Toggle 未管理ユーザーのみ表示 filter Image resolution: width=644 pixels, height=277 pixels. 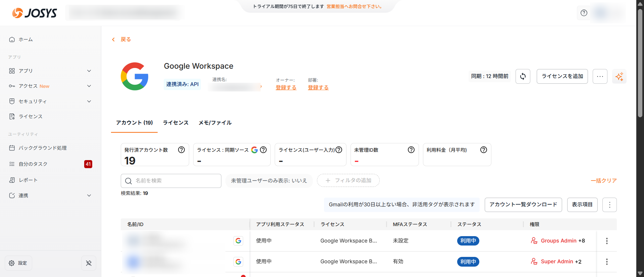(269, 181)
